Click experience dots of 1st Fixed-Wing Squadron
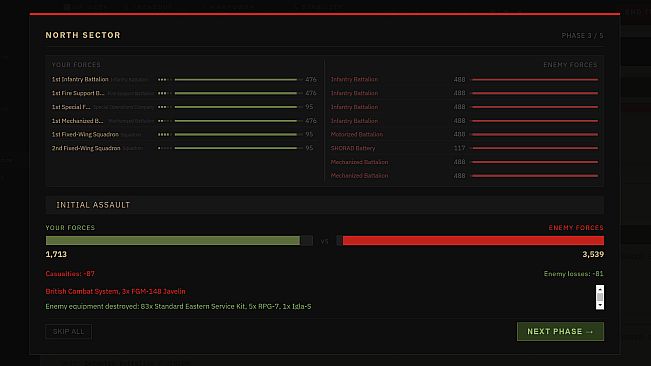 tap(164, 134)
